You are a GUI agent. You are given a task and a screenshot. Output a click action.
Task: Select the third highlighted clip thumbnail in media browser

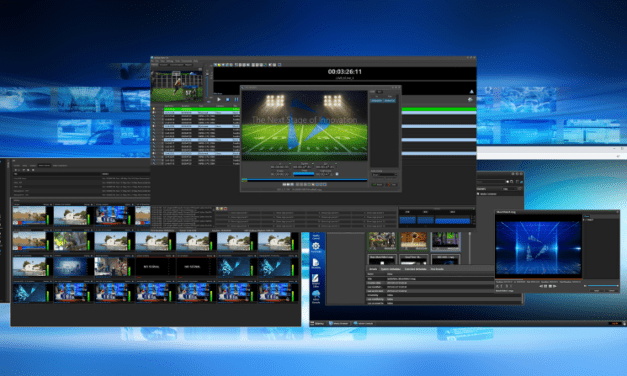pos(446,241)
